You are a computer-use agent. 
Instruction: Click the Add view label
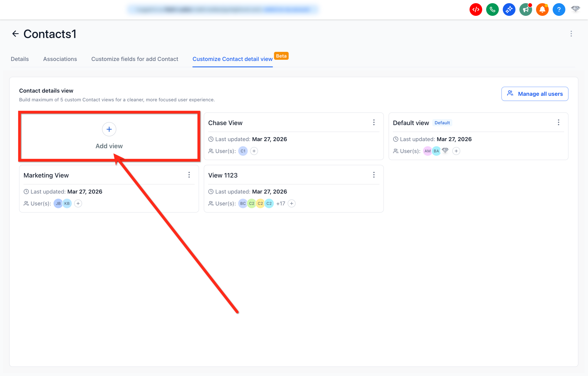[x=109, y=146]
